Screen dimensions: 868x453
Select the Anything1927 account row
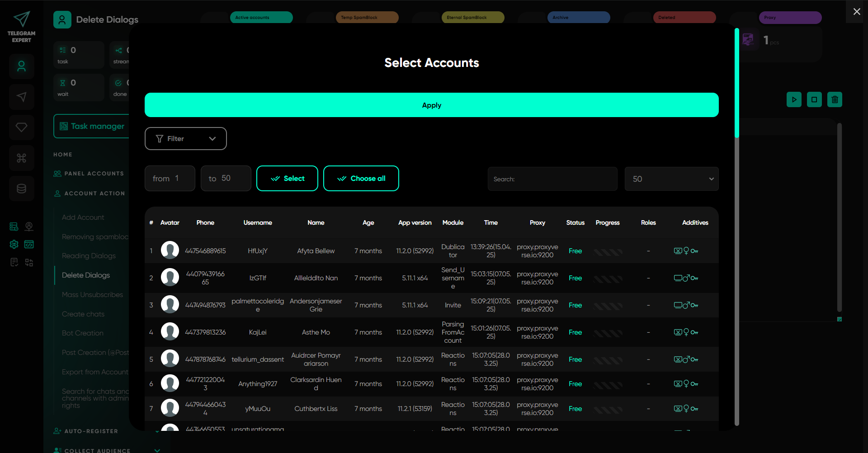tap(257, 384)
